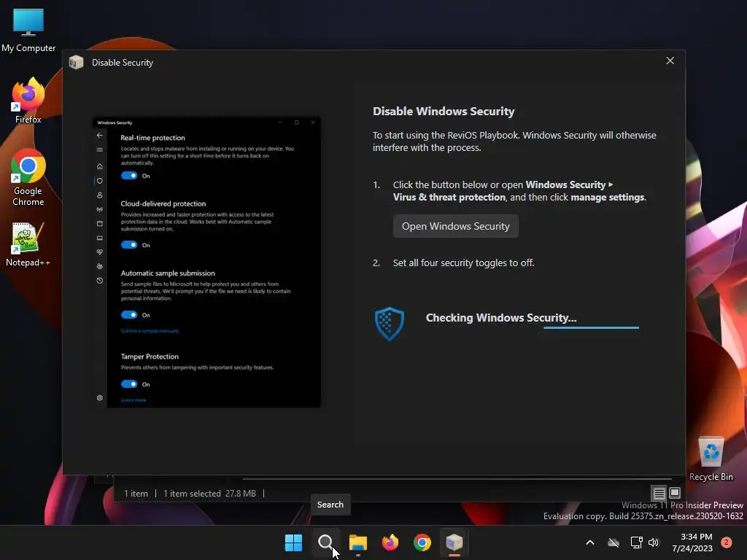Open the volume speaker tray icon
The image size is (747, 560).
pos(654,542)
